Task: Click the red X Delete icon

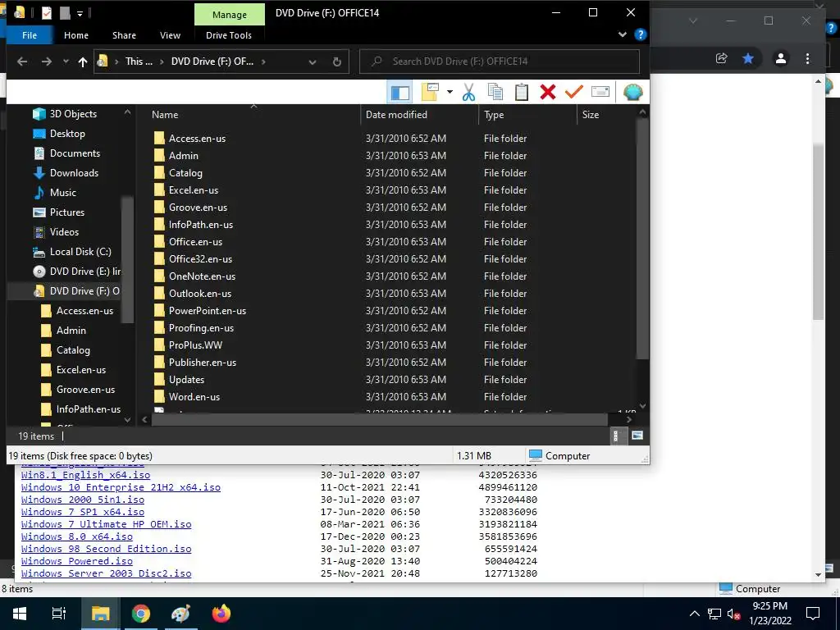Action: click(547, 92)
